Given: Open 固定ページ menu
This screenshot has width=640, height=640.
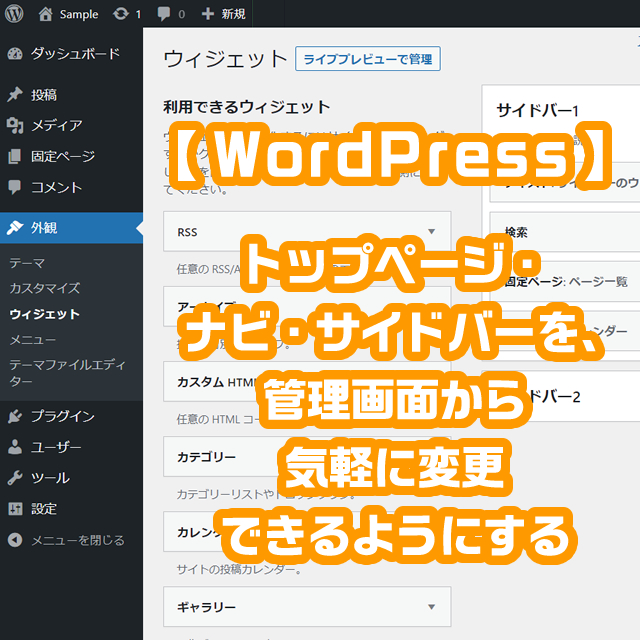Looking at the screenshot, I should [71, 156].
